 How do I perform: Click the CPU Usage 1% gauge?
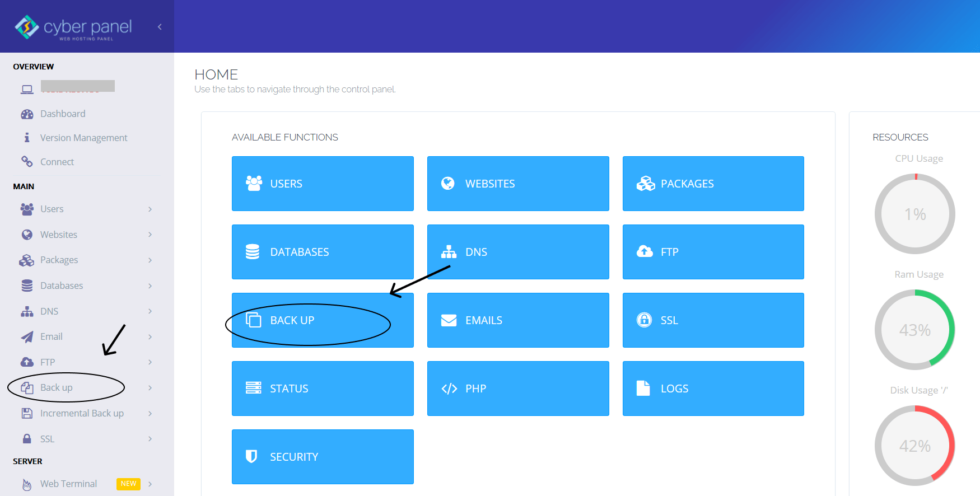[915, 214]
